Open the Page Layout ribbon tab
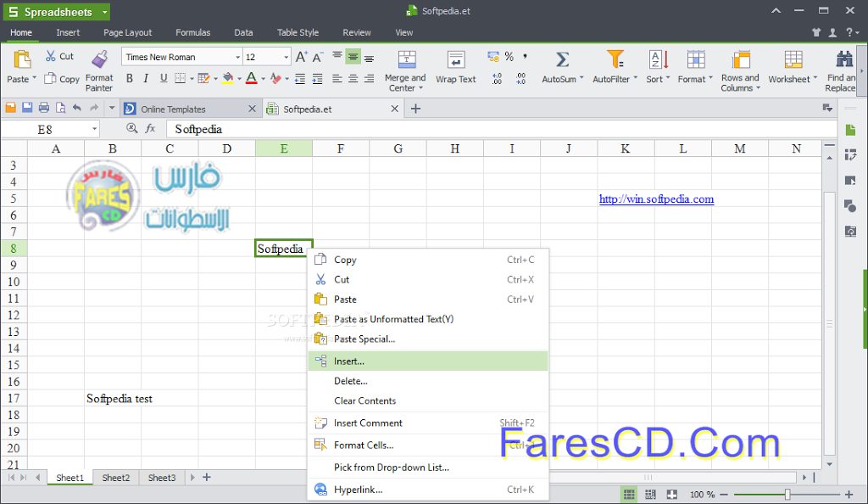Image resolution: width=868 pixels, height=504 pixels. point(127,33)
